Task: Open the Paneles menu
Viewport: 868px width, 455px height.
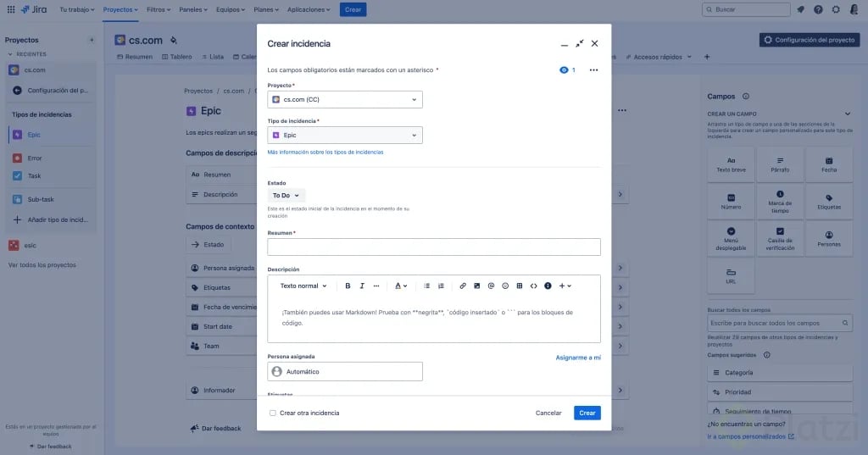Action: (x=193, y=9)
